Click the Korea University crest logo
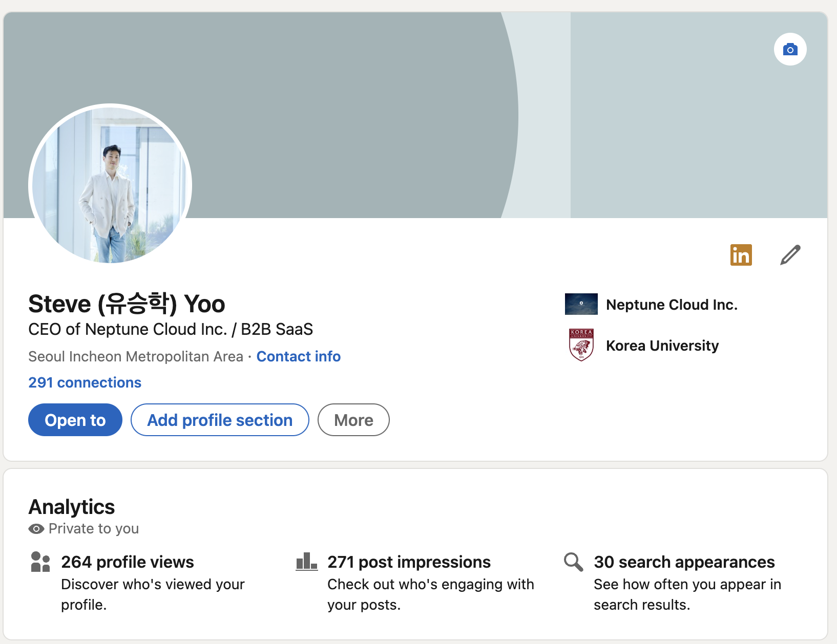837x644 pixels. click(x=581, y=345)
